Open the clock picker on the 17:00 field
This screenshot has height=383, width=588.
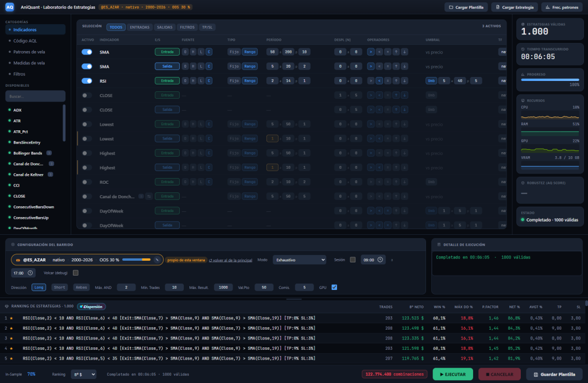point(30,273)
